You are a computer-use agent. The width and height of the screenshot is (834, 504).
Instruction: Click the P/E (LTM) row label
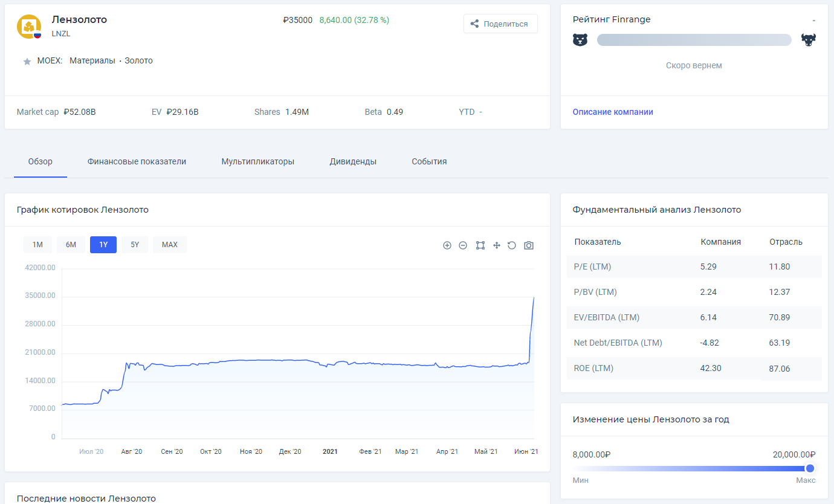(592, 267)
